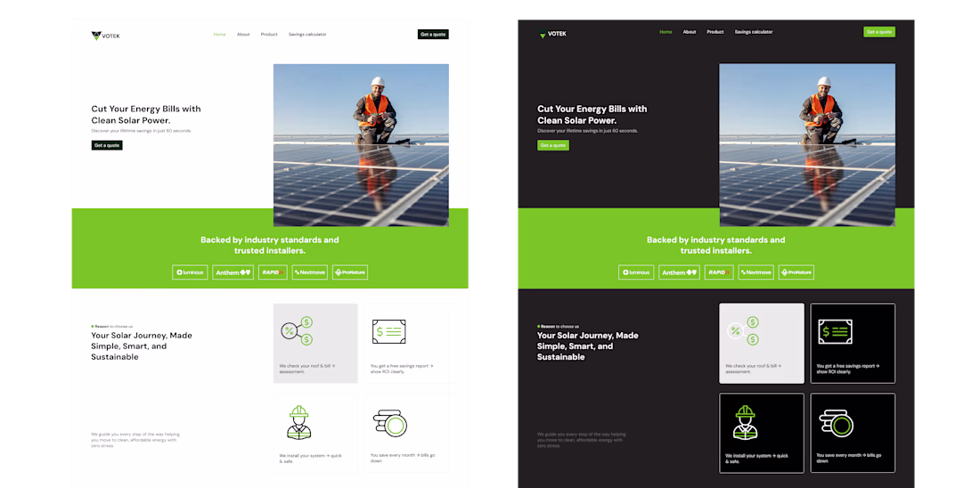Viewport: 980px width, 488px height.
Task: Click the solar installer photo in the light mockup
Action: 361,145
